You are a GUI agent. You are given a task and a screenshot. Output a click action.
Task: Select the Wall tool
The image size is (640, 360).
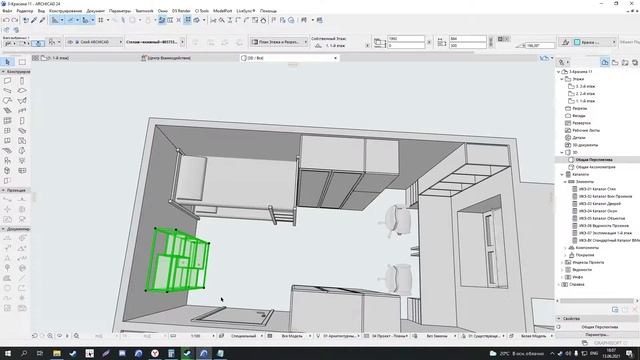tap(7, 81)
